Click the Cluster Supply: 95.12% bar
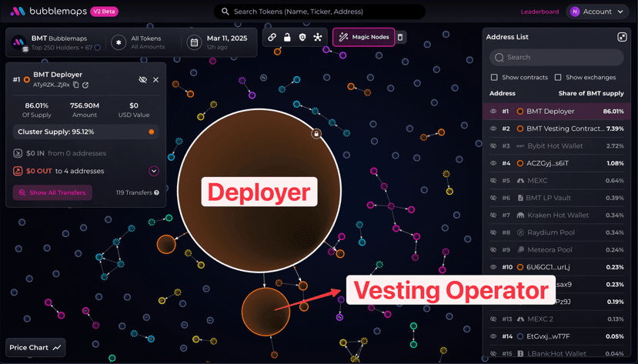Screen dimensions: 638x364 point(85,132)
